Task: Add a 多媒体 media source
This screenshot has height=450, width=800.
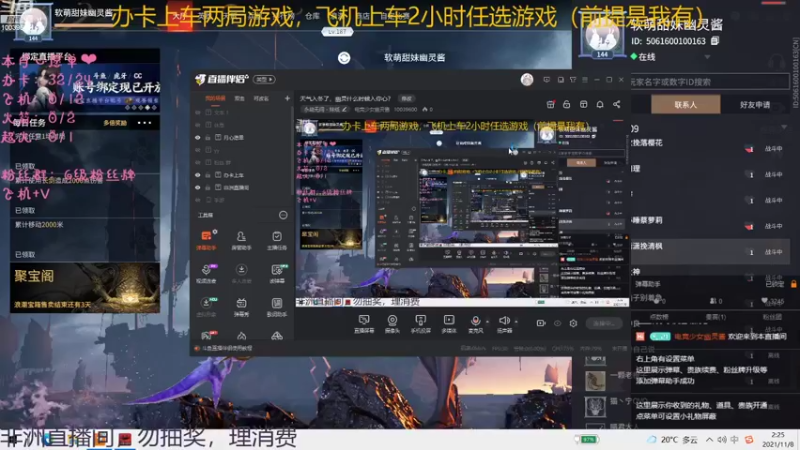Action: coord(449,323)
